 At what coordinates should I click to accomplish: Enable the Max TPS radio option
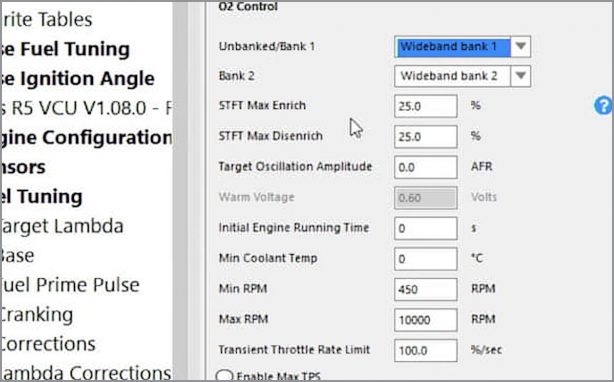tap(224, 376)
